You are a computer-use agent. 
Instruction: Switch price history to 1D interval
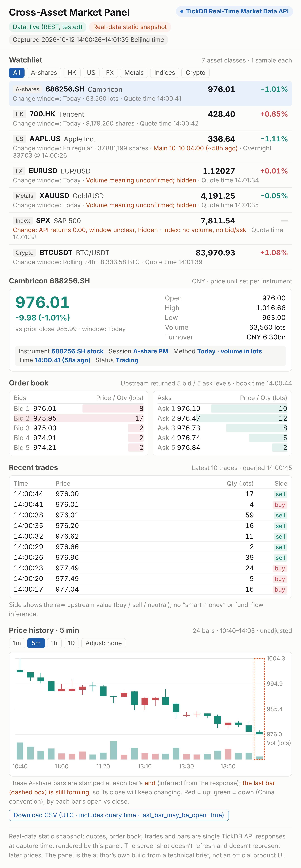[71, 643]
